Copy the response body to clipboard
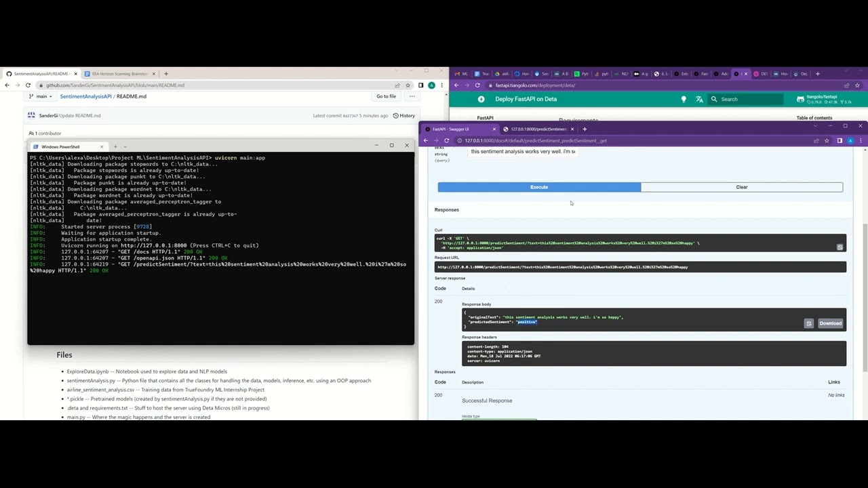 click(808, 323)
